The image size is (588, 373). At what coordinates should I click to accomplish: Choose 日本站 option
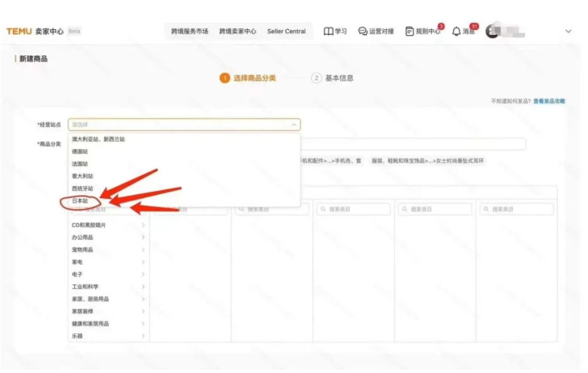tap(184, 201)
